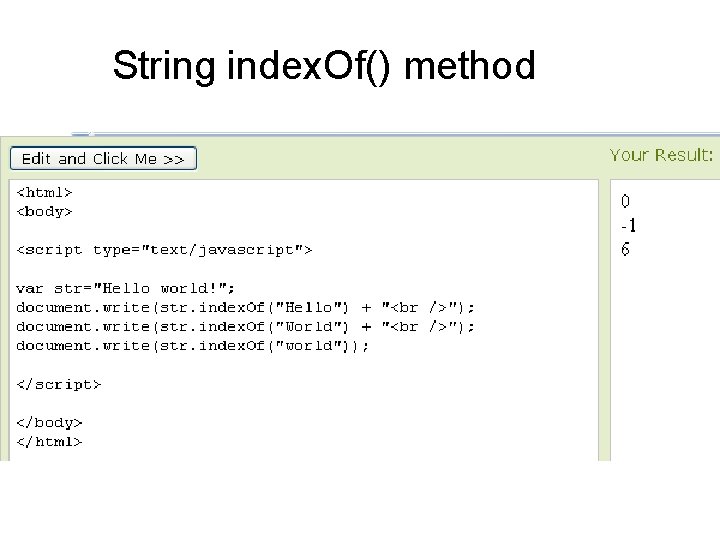720x540 pixels.
Task: Click the indexOf("world") line in the code
Action: coord(193,345)
